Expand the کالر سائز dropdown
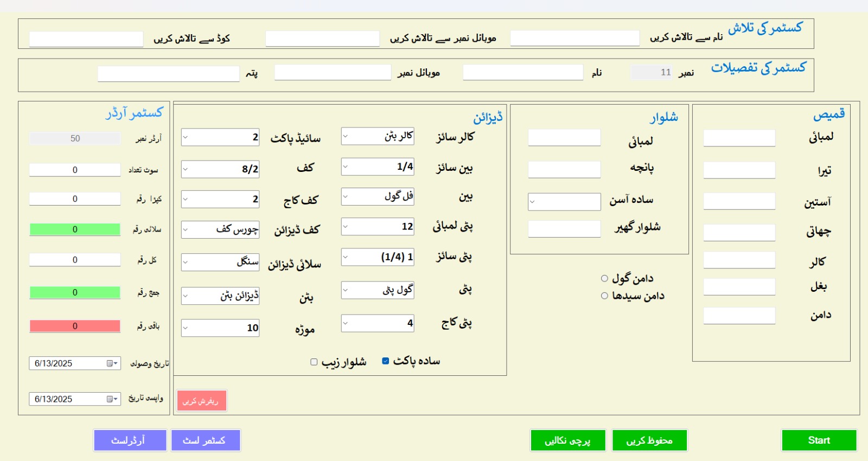 [346, 136]
